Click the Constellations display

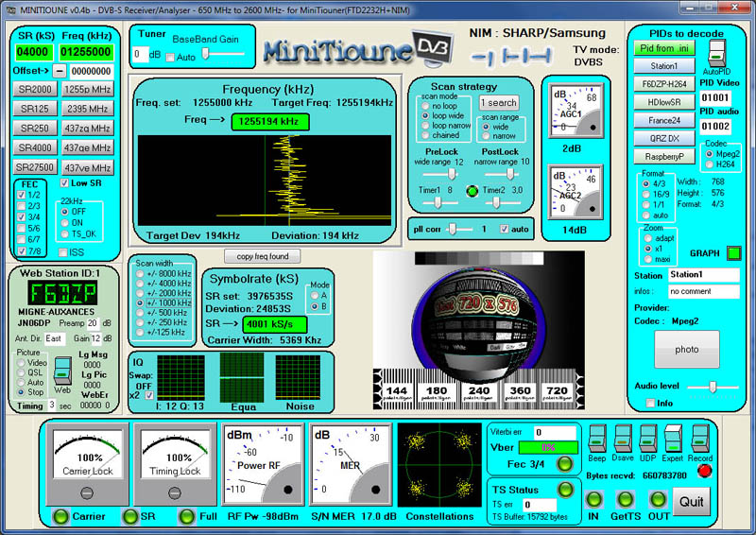pyautogui.click(x=439, y=465)
